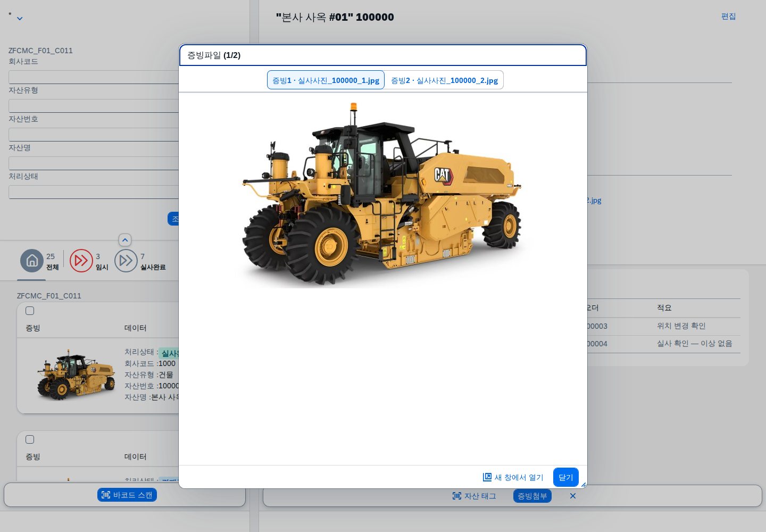Focus the 회사코드 input field
Screen dimensions: 766x532
94,77
